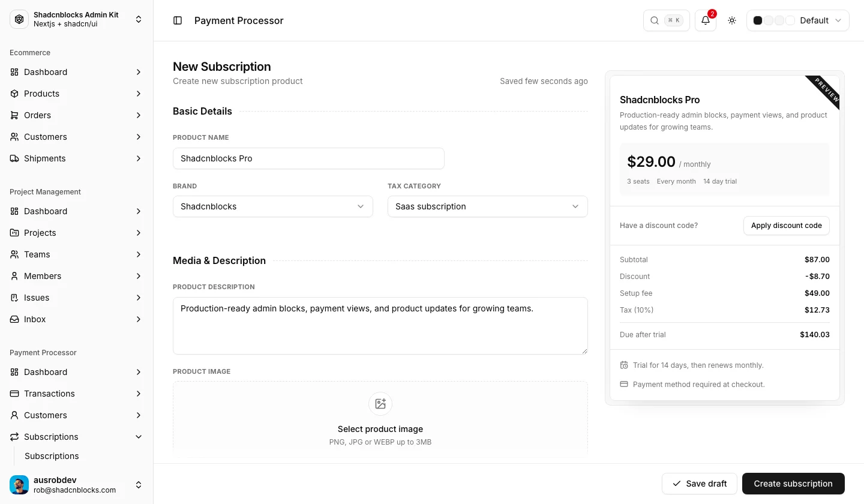The width and height of the screenshot is (864, 504).
Task: Click the checkmark on Save draft
Action: [677, 484]
